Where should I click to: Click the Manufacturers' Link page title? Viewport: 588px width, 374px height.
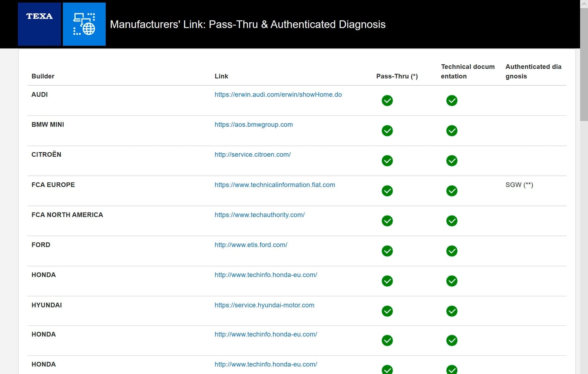click(x=248, y=24)
